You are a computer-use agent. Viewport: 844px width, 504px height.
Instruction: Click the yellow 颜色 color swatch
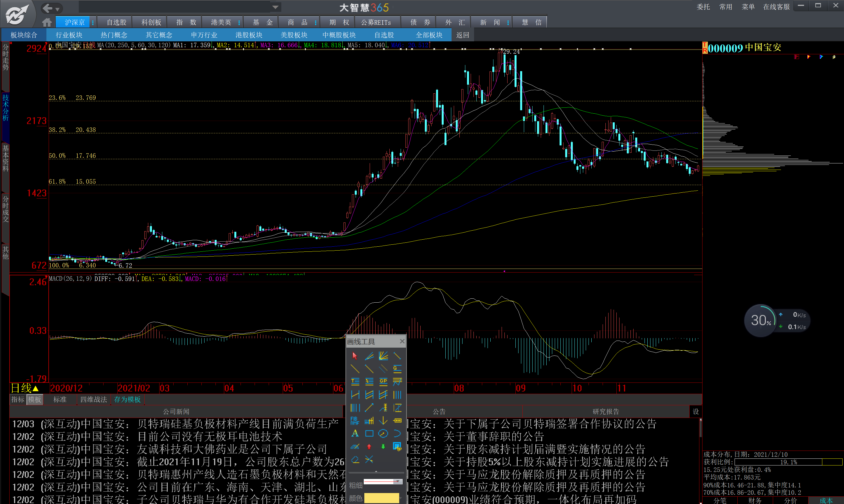[x=381, y=498]
